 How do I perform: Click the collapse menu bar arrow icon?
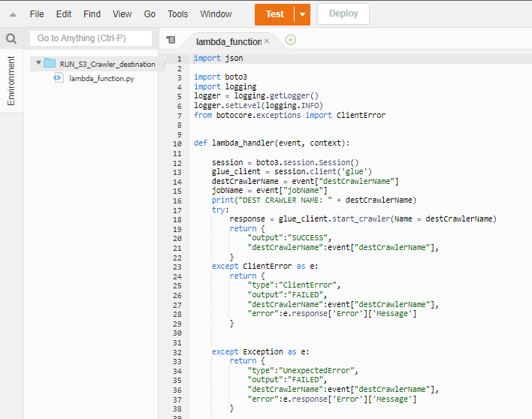click(13, 14)
